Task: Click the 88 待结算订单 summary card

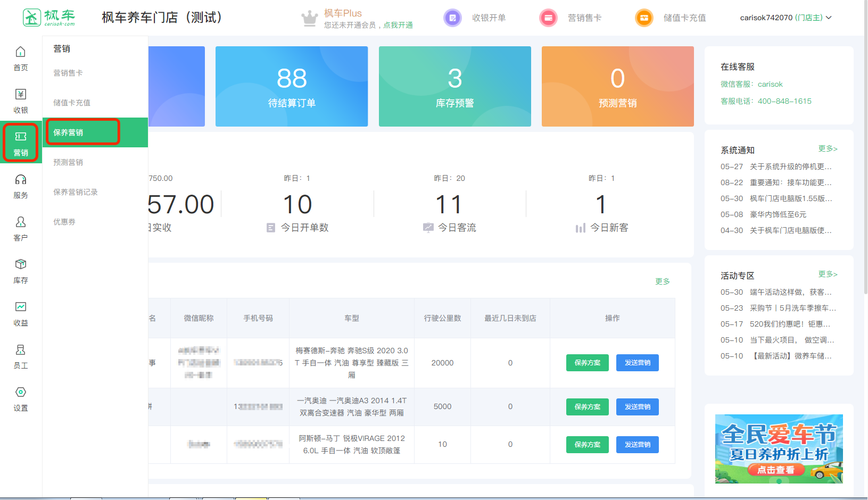Action: (x=292, y=86)
